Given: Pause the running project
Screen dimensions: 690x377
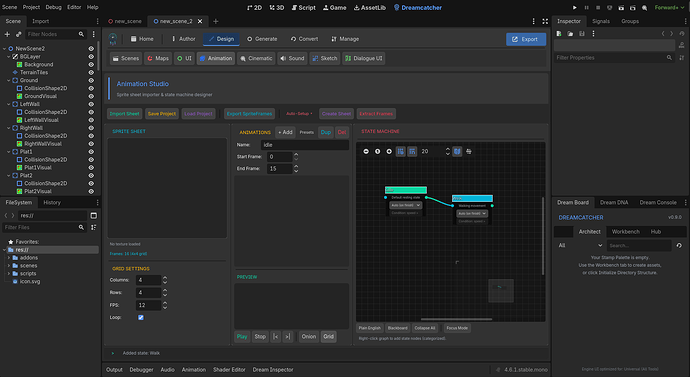Looking at the screenshot, I should [586, 7].
